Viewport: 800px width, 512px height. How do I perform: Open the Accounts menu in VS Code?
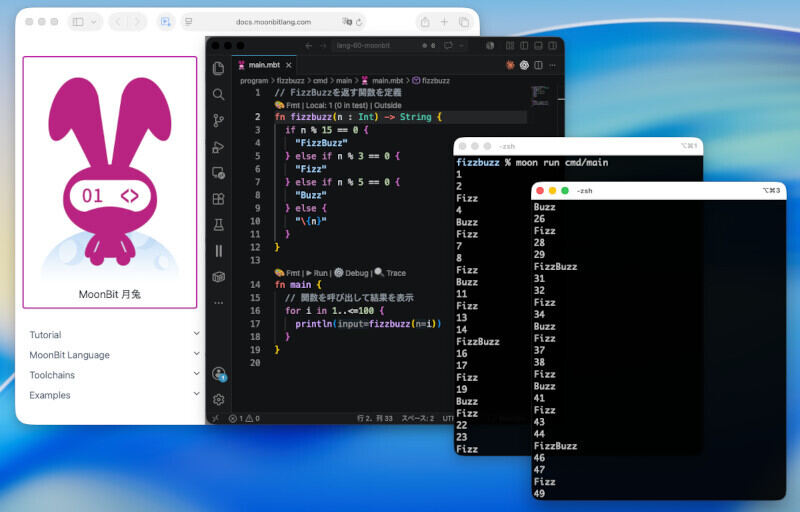219,374
